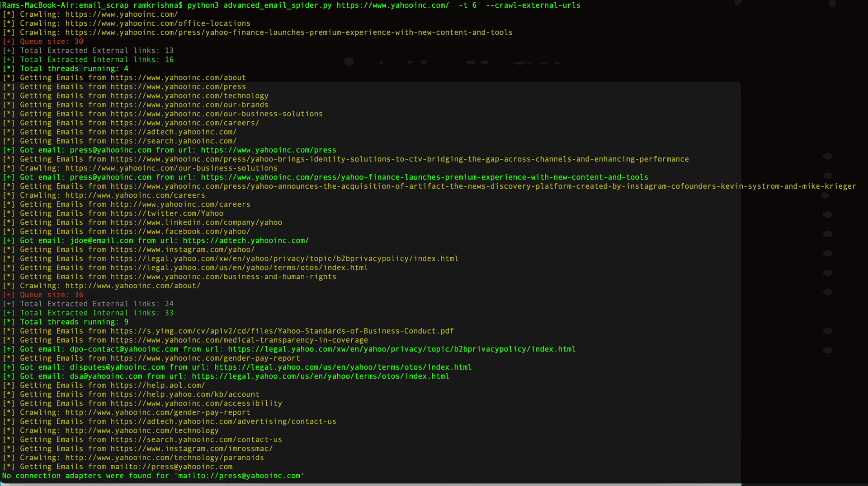Screen dimensions: 868x486
Task: Click the https://www.yahooinc.com/our-brands URL
Action: (x=189, y=105)
